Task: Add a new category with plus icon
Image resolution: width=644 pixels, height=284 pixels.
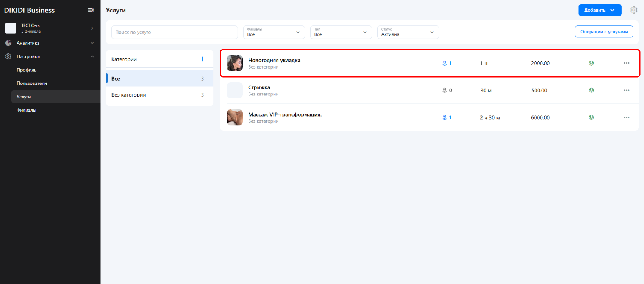Action: (202, 59)
